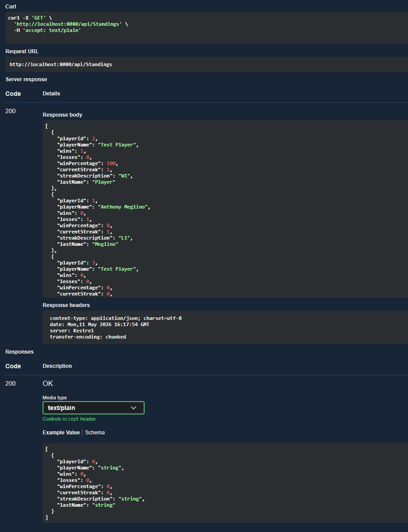
Task: Click the transfer-encoding: chunked header line
Action: tap(88, 337)
